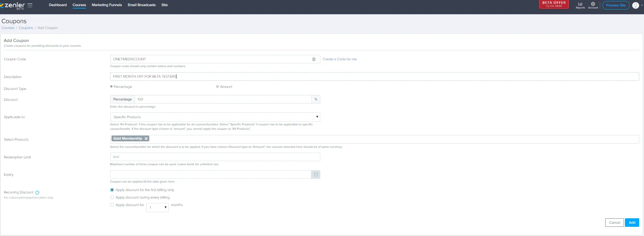The width and height of the screenshot is (644, 236).
Task: Click the Create a Code for me link
Action: (339, 59)
